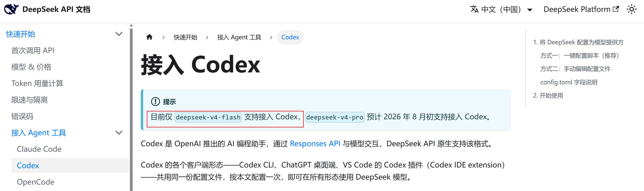
Task: Select 接入 Agent 工具 in the sidebar
Action: (39, 133)
